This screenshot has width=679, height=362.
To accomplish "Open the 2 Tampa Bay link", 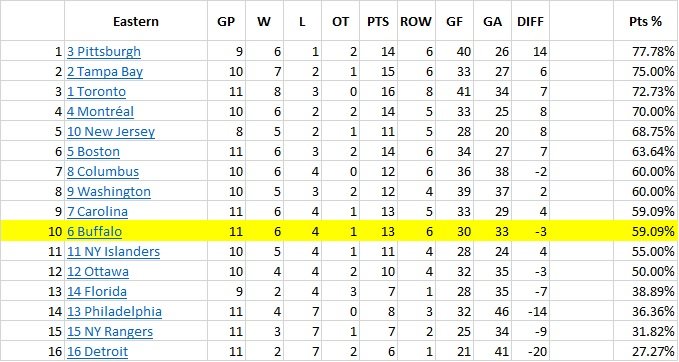I will click(105, 72).
